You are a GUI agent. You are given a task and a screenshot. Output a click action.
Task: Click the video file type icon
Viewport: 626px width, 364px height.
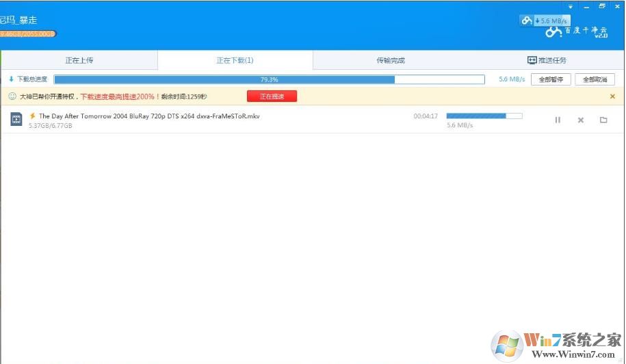(x=16, y=119)
